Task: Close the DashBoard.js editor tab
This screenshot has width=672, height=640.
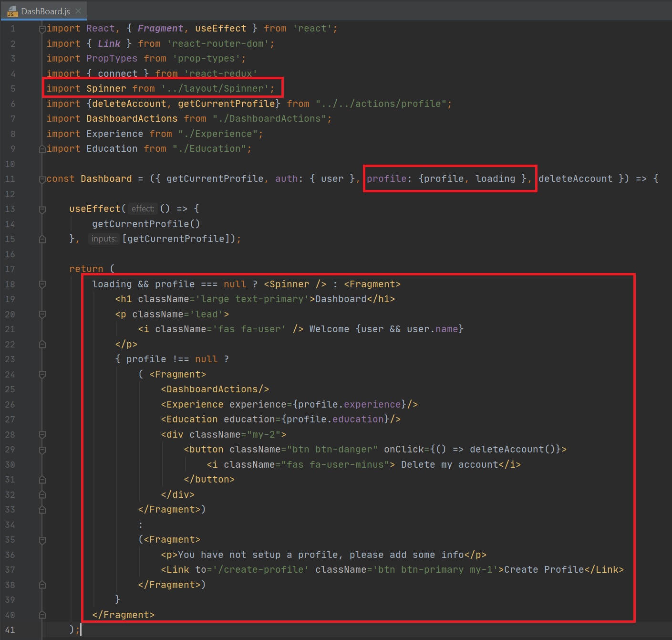Action: [x=78, y=11]
